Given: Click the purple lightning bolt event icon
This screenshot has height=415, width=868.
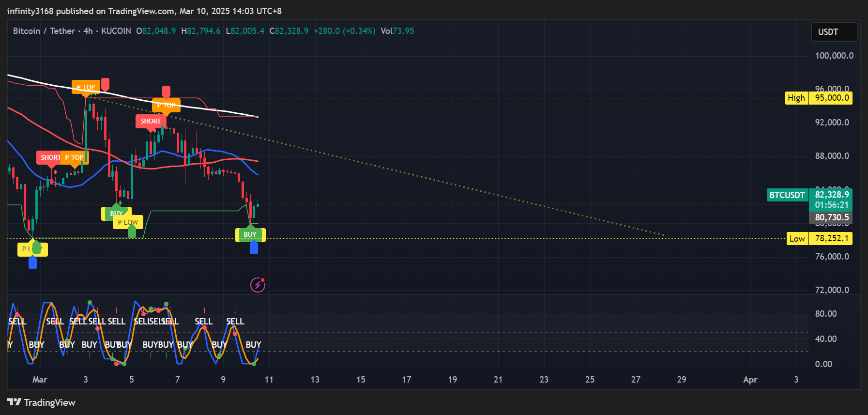Looking at the screenshot, I should pyautogui.click(x=258, y=285).
